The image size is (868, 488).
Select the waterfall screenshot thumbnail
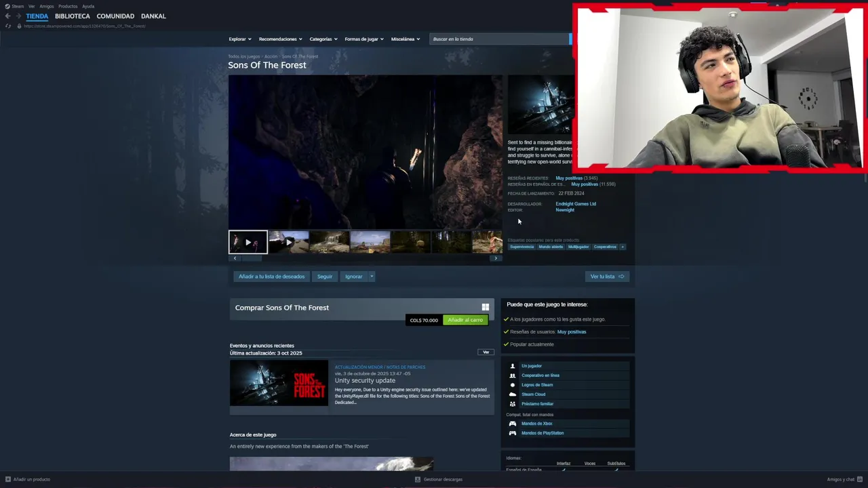click(330, 242)
